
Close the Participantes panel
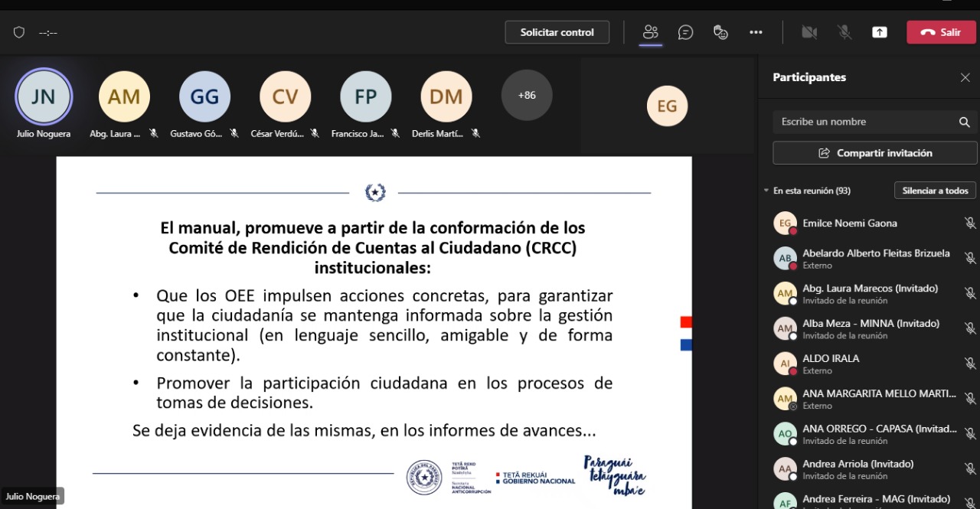click(965, 77)
